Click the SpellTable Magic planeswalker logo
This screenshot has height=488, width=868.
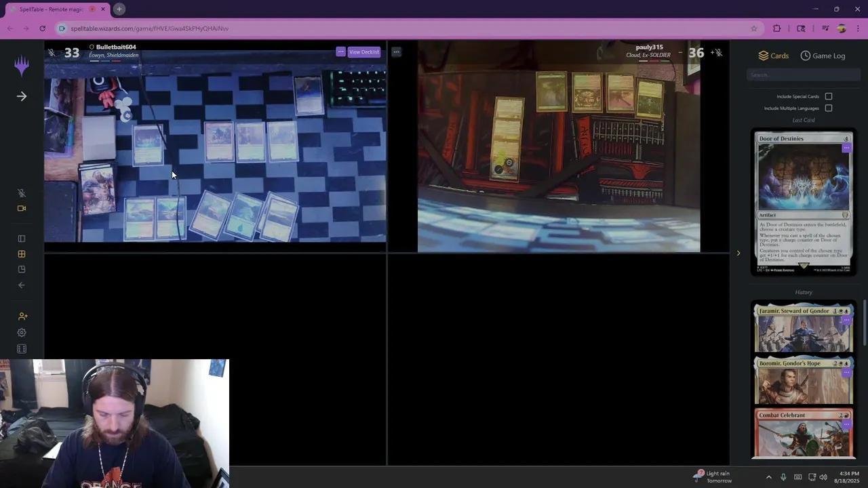(x=22, y=65)
